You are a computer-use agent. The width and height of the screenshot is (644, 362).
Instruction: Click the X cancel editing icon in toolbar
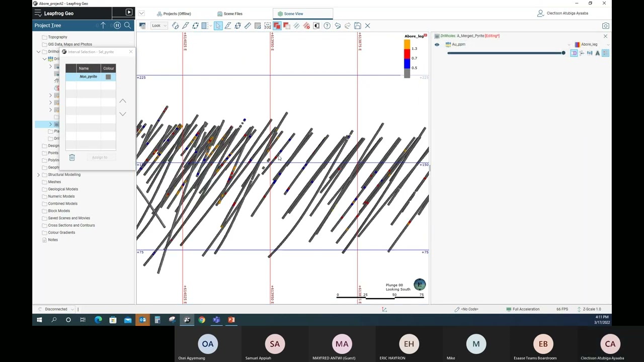[367, 26]
